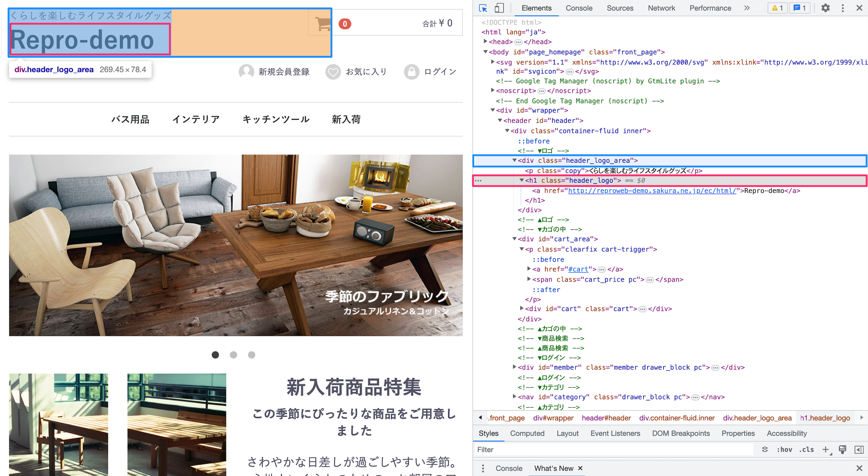Open the Accessibility tab
Viewport: 868px width, 476px height.
[787, 433]
